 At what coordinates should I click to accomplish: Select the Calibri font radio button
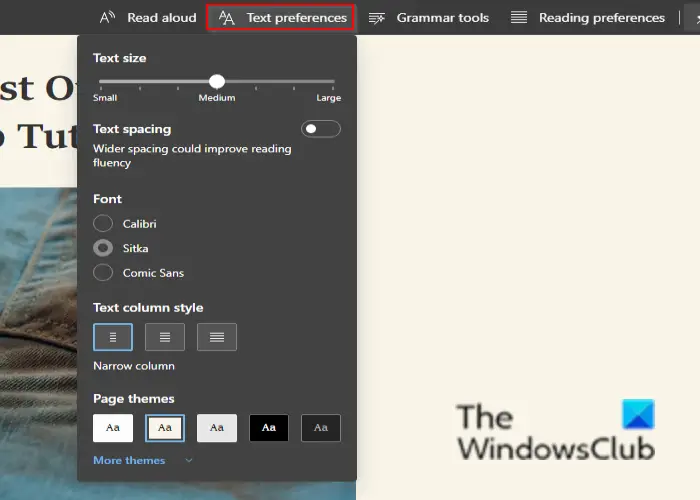coord(103,224)
